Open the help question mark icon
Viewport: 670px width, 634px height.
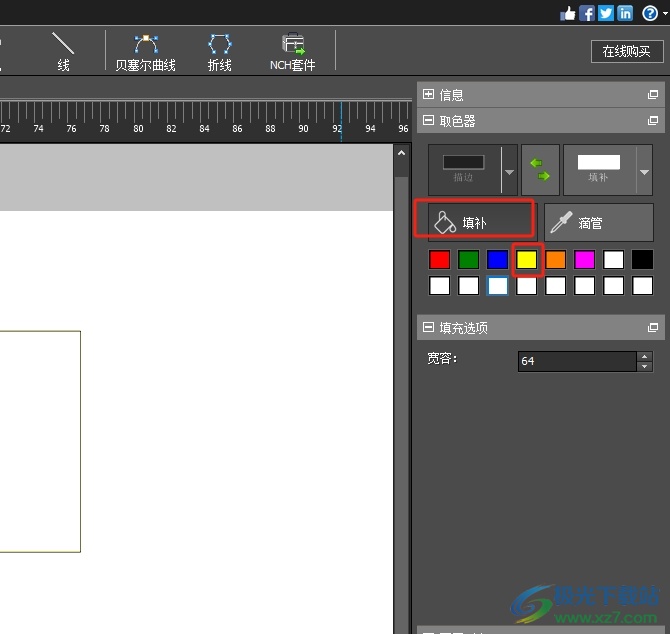click(650, 13)
